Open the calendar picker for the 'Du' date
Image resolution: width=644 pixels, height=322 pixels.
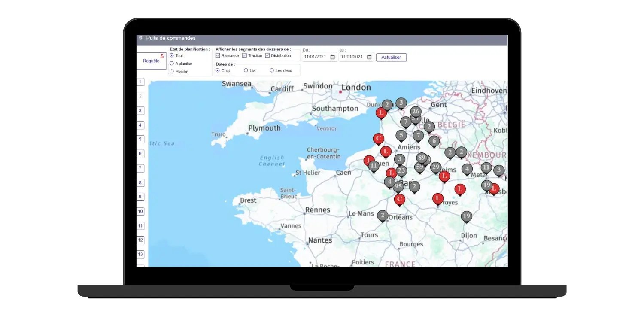332,57
